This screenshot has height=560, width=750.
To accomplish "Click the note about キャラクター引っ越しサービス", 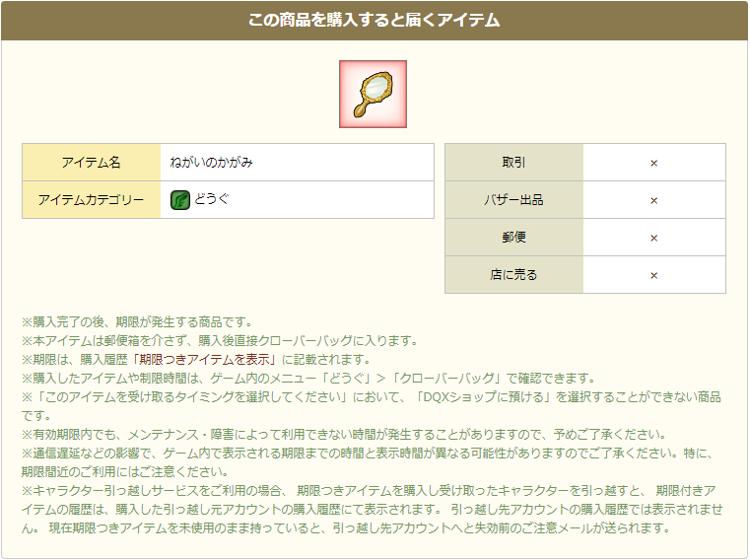I will click(x=372, y=509).
